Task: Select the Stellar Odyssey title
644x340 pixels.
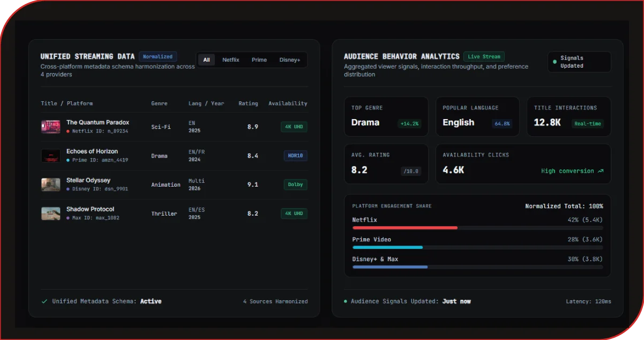Action: [x=88, y=180]
